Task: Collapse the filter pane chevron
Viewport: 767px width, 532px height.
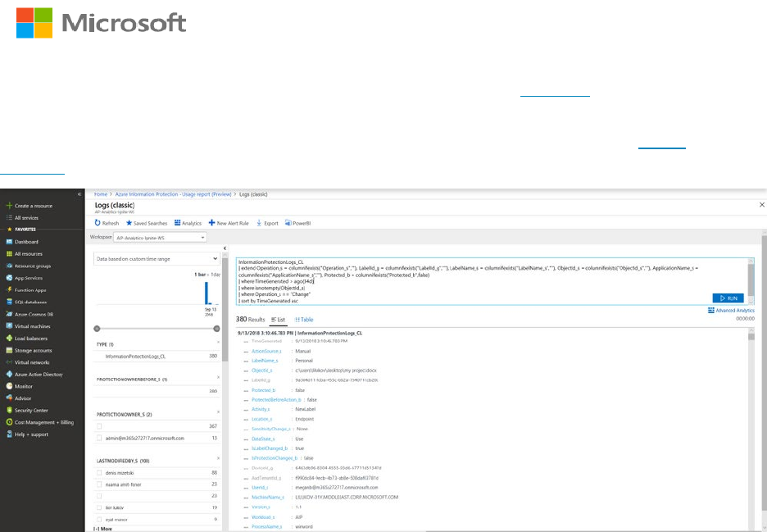Action: (x=225, y=248)
